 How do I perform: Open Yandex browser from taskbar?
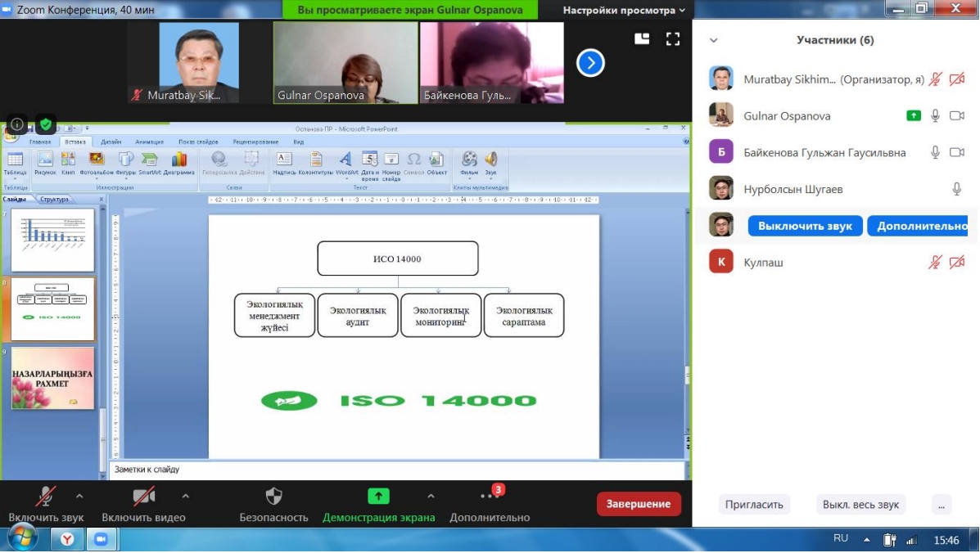67,539
